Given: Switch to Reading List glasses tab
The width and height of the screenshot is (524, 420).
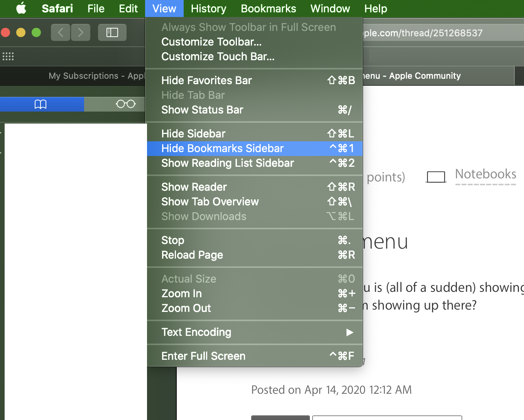Looking at the screenshot, I should [x=125, y=104].
